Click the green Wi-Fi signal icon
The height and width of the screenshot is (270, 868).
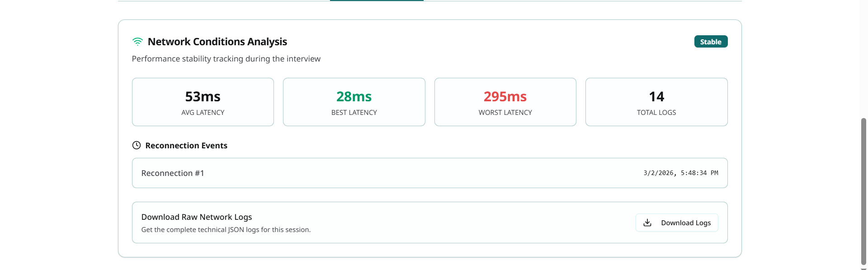pos(137,42)
